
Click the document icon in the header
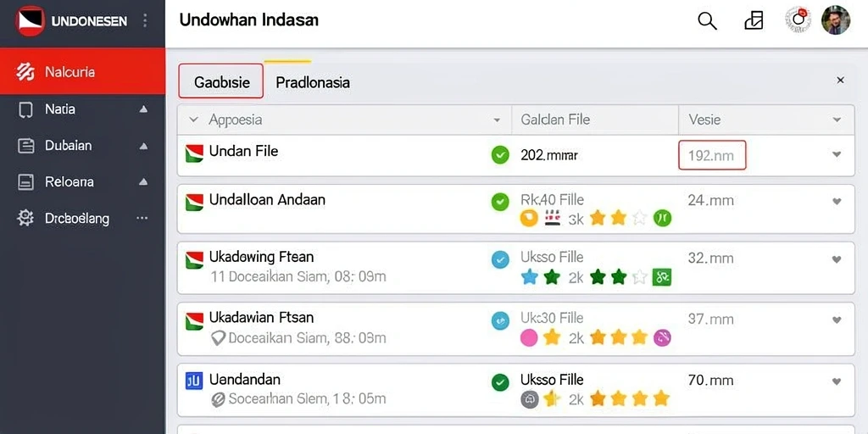[x=754, y=20]
